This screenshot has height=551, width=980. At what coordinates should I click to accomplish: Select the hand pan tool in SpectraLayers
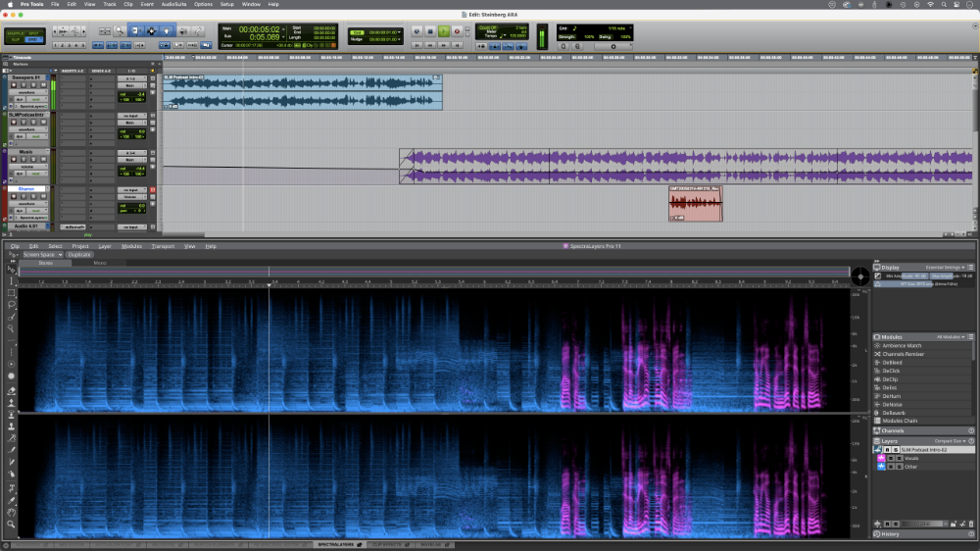click(11, 513)
